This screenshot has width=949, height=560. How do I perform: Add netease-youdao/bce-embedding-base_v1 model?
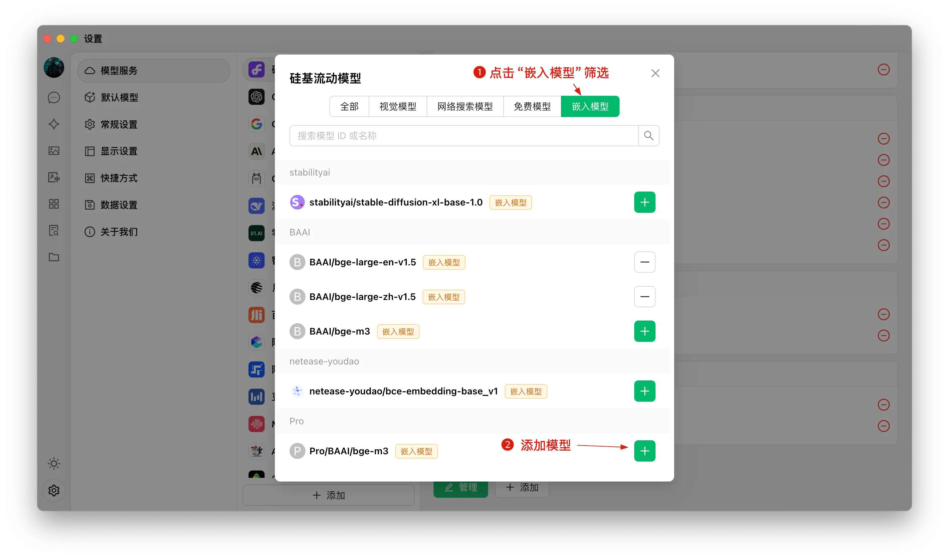point(645,391)
